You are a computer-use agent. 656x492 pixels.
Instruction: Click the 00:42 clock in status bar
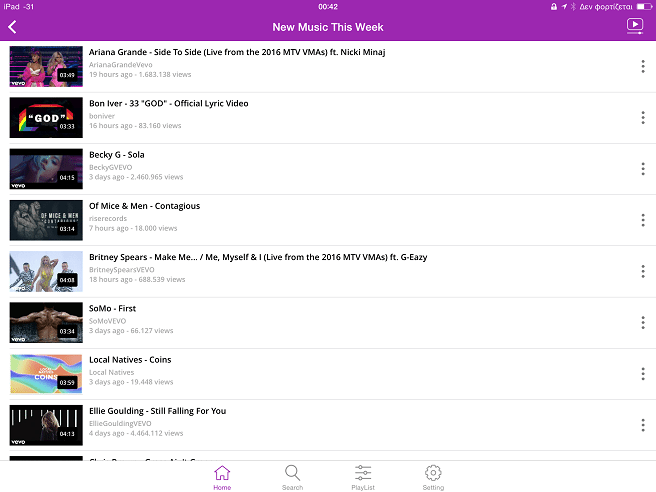[328, 7]
